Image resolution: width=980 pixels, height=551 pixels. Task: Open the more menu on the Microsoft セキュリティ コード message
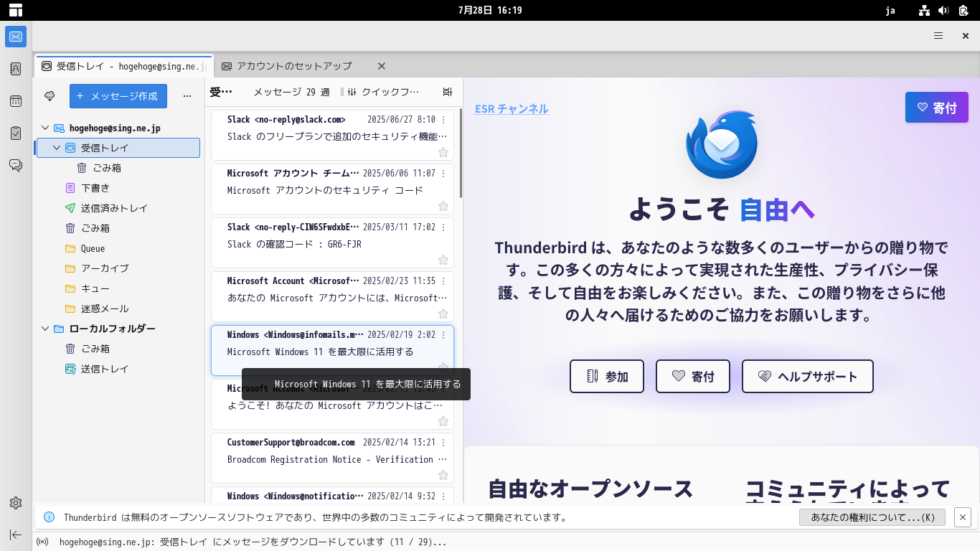click(x=443, y=174)
